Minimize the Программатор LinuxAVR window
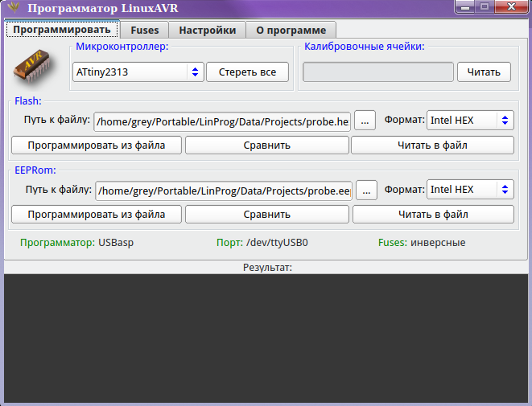The image size is (532, 406). coord(465,6)
